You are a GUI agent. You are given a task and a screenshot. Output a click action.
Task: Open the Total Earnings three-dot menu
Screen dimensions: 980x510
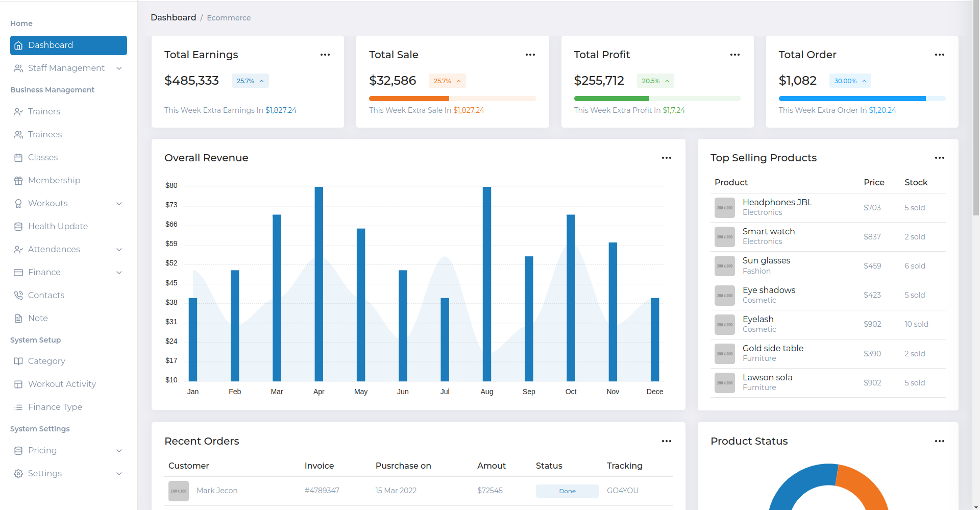tap(325, 55)
